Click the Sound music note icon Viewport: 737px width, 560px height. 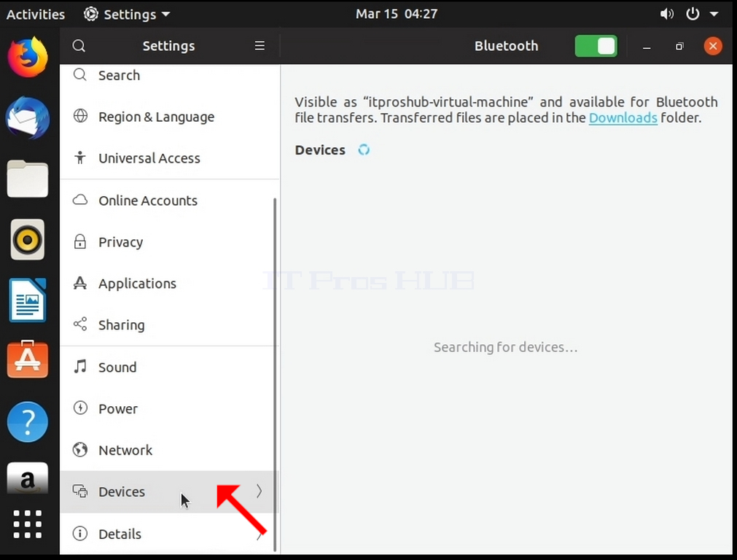80,366
